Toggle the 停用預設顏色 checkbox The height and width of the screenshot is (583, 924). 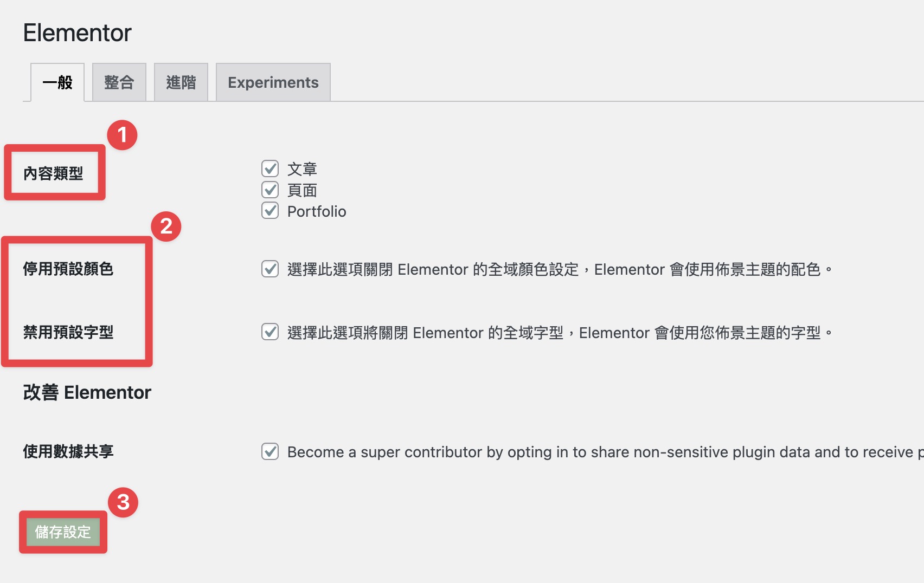pos(270,269)
